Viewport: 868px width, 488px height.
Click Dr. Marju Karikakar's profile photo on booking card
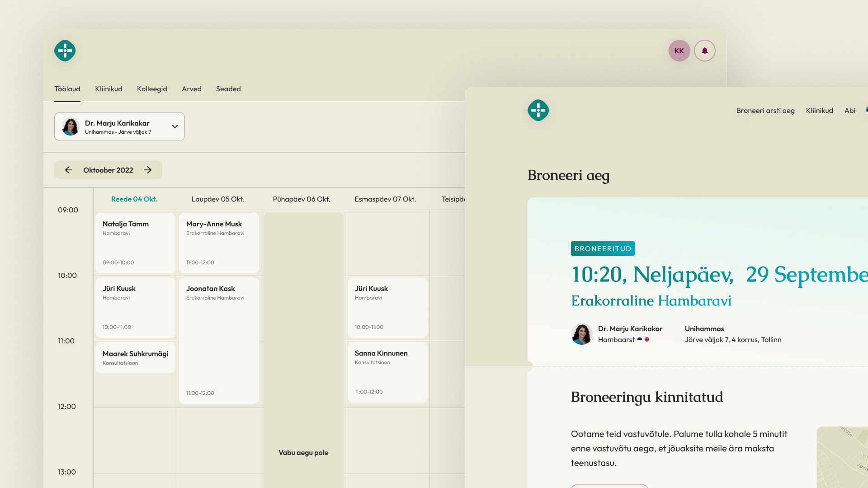581,334
